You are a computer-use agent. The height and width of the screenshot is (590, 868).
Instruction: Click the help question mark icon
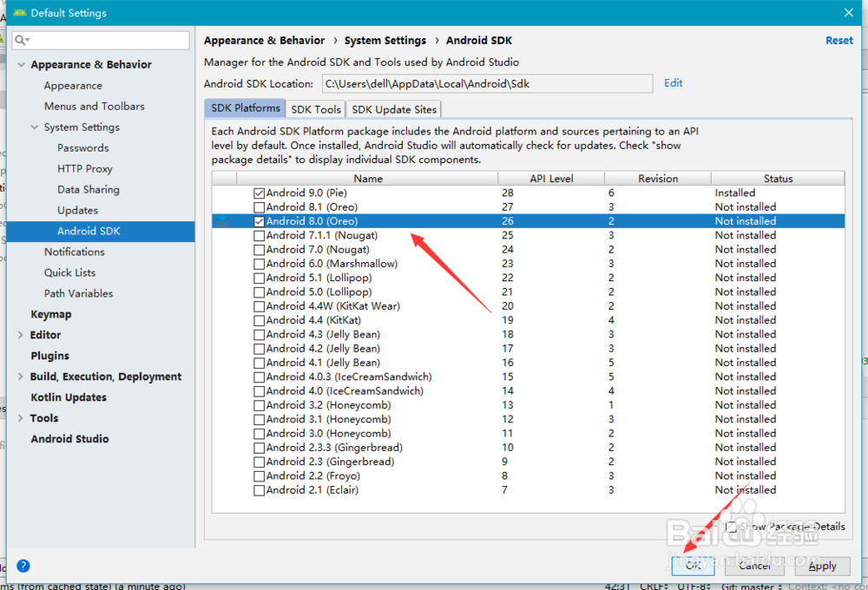tap(23, 566)
